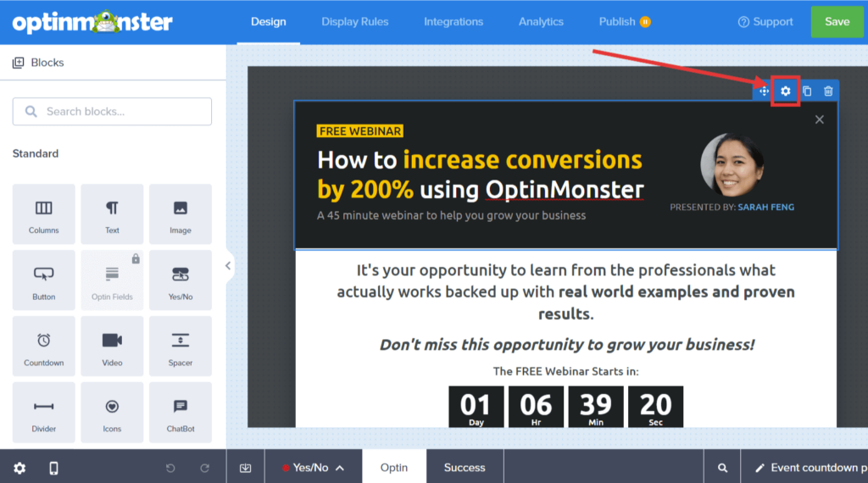Undo the last change

(x=170, y=468)
